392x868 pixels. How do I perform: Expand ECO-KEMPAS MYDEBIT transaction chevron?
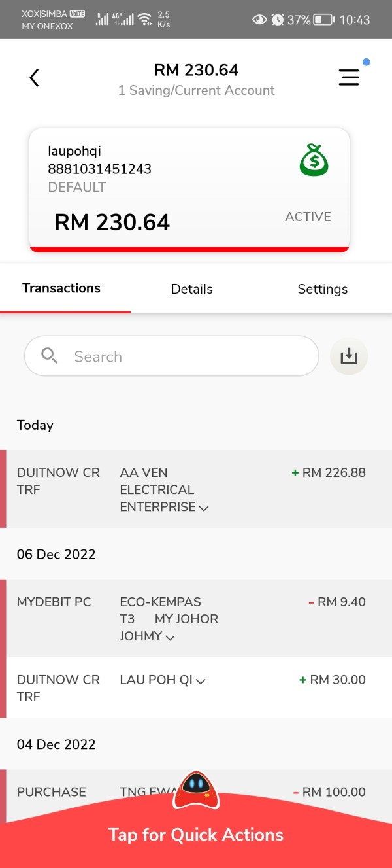coord(170,637)
